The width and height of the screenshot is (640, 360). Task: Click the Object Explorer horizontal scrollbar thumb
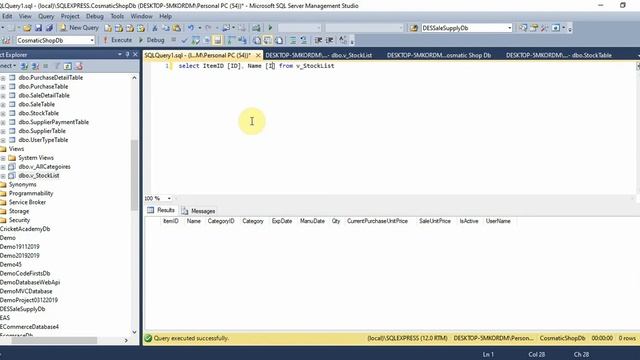point(54,340)
